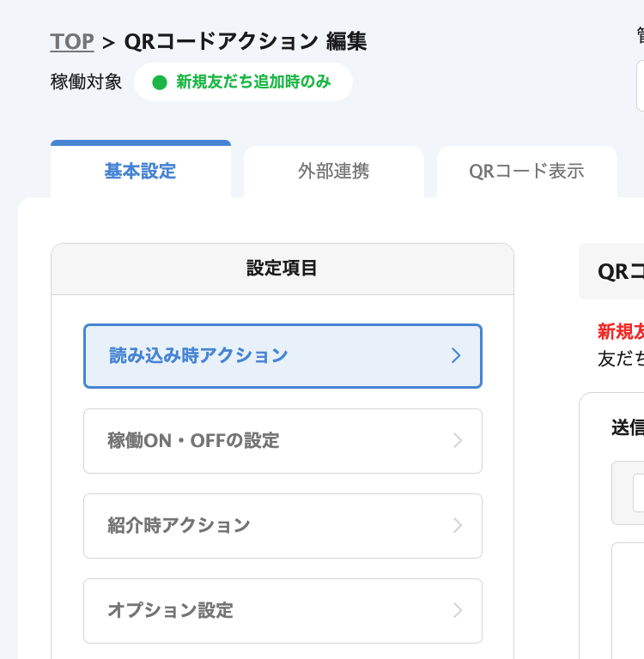Screen dimensions: 644x659
Task: Expand 紹介時アクション using its arrow icon
Action: click(458, 526)
